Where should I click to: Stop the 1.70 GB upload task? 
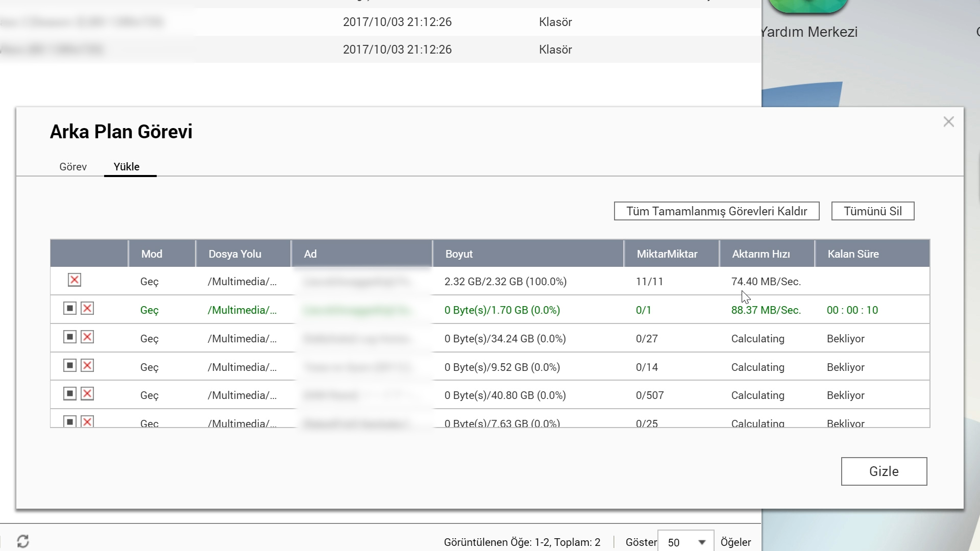70,309
